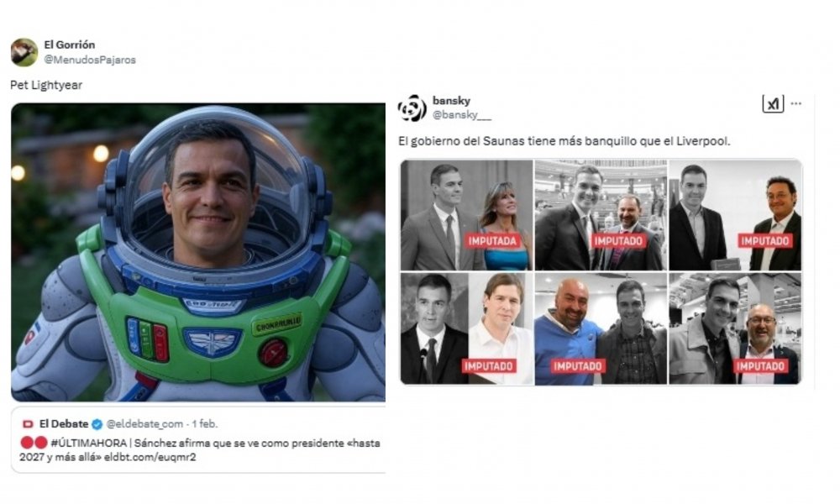Click the El Gorrión display name

click(x=70, y=45)
